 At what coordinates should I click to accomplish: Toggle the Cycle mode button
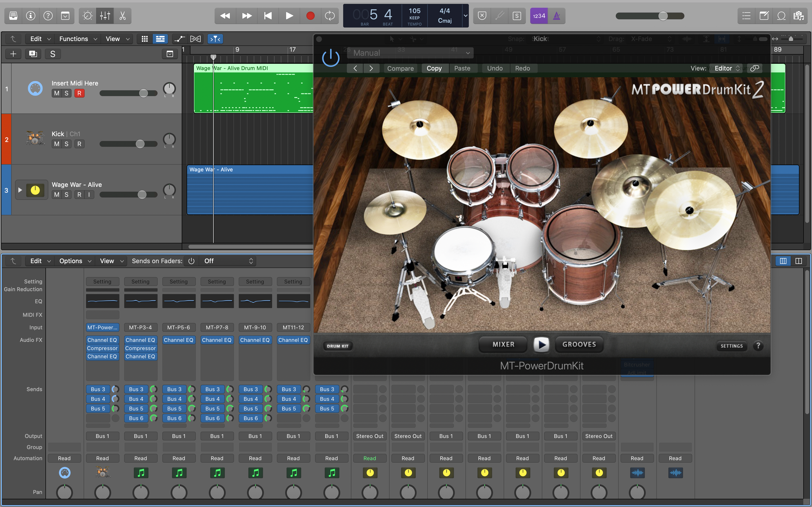click(x=329, y=16)
